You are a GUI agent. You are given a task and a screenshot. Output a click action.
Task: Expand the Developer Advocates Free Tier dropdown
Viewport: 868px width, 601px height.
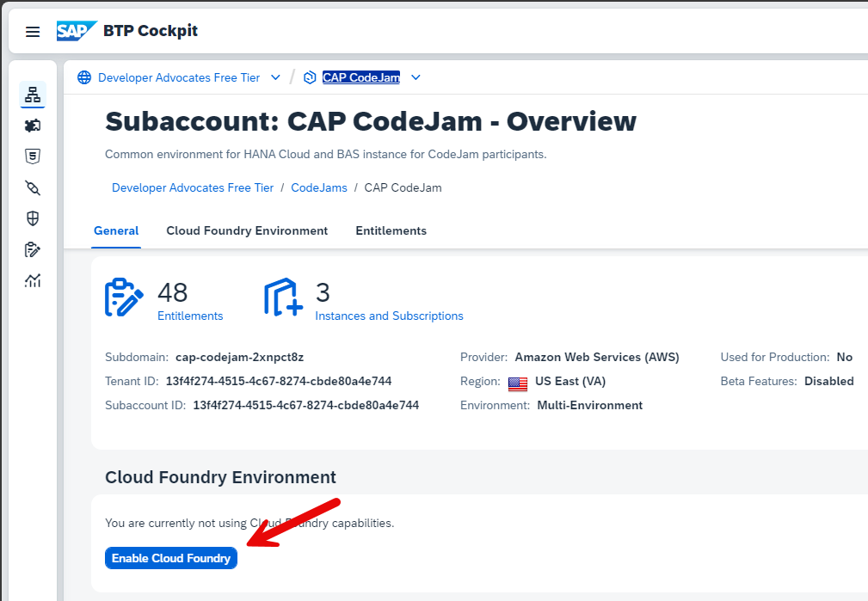[x=275, y=77]
